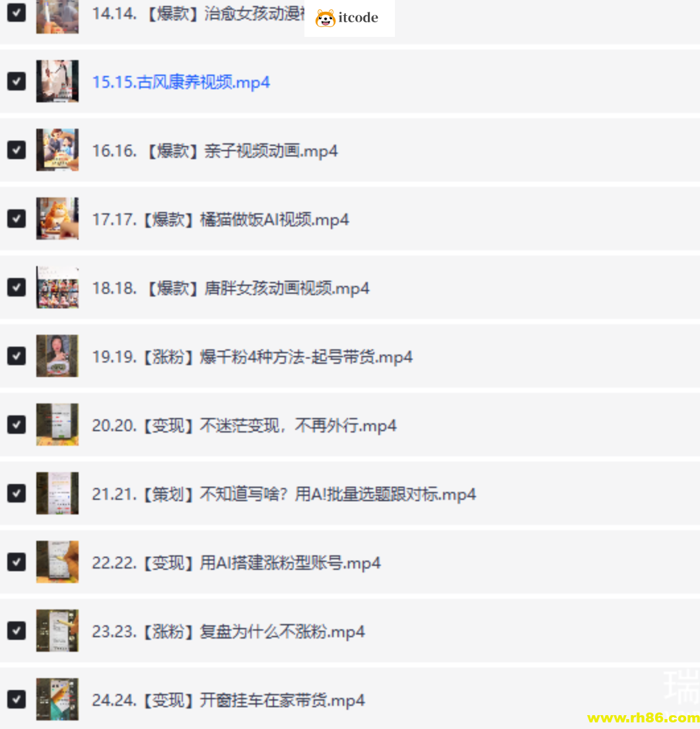Toggle checkbox for 16.16 亲子视频动画.mp4
The height and width of the screenshot is (729, 700).
[17, 150]
